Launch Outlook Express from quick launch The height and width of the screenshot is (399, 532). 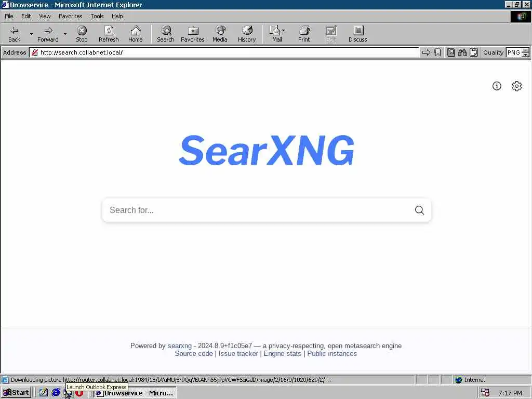[68, 394]
